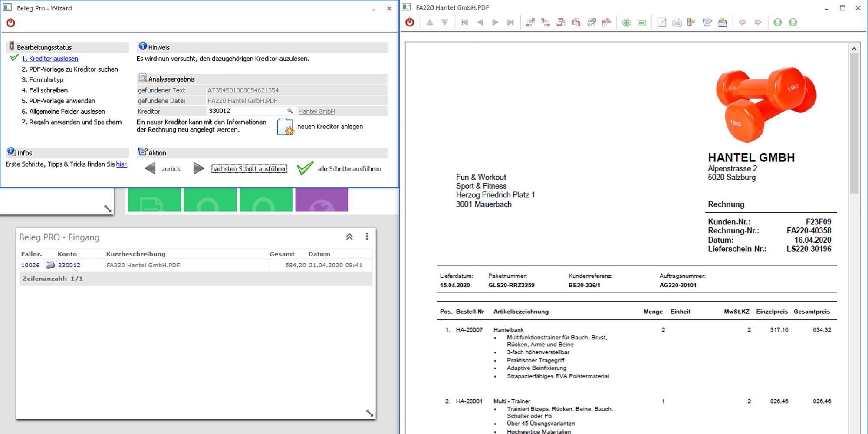This screenshot has width=868, height=434.
Task: Click PDF viewer scrollbar up arrow
Action: click(x=854, y=49)
